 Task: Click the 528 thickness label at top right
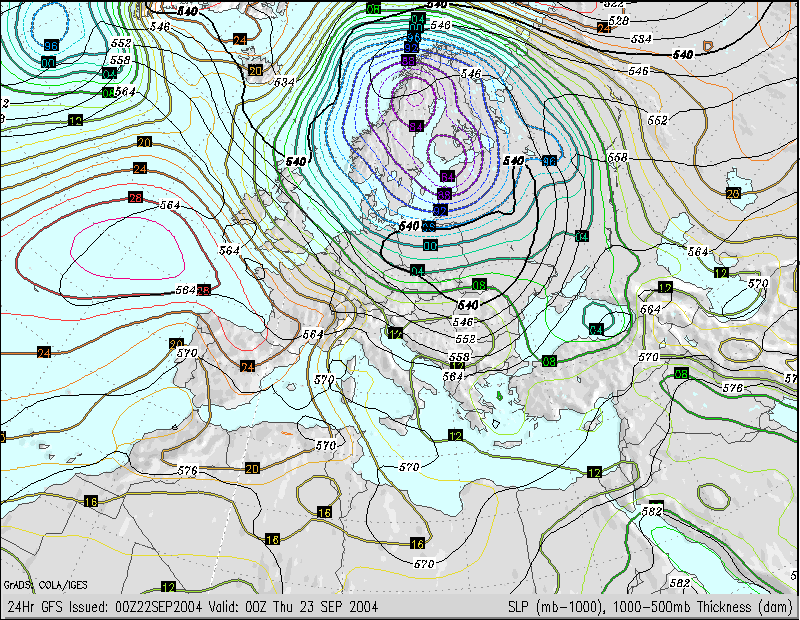619,20
